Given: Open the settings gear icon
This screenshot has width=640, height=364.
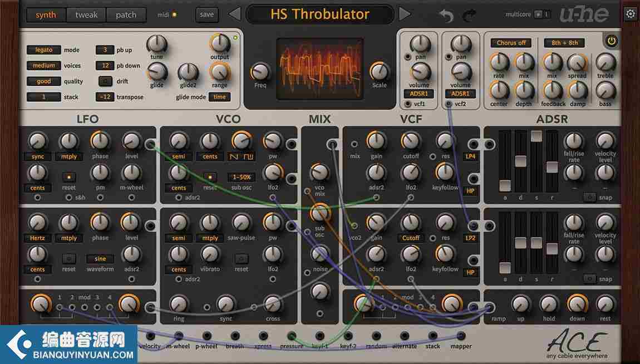Looking at the screenshot, I should pyautogui.click(x=631, y=14).
